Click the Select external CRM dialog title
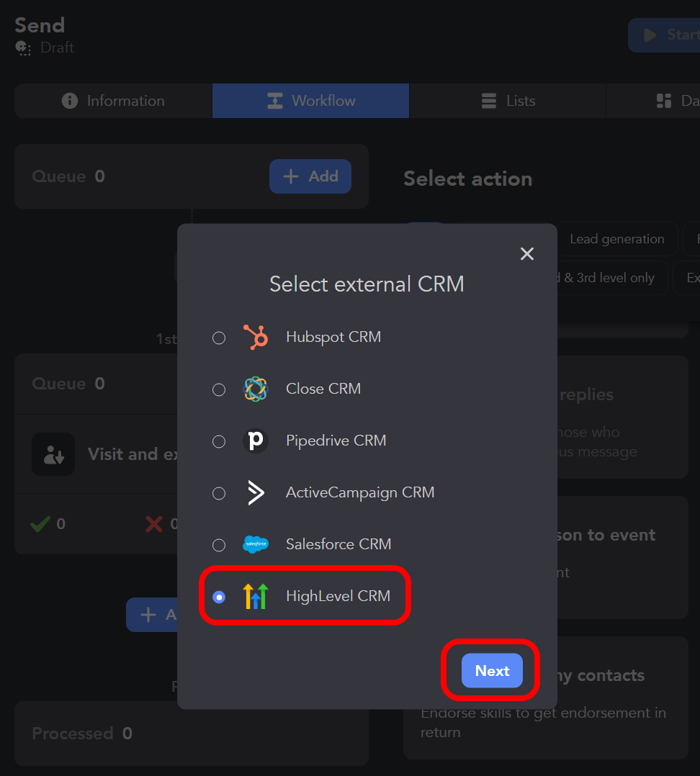Image resolution: width=700 pixels, height=776 pixels. pos(367,284)
